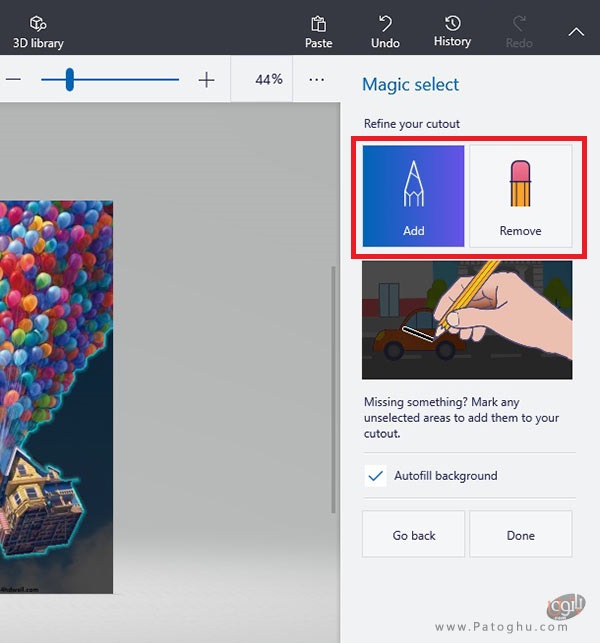Click the Refine your cutout label

coord(412,124)
